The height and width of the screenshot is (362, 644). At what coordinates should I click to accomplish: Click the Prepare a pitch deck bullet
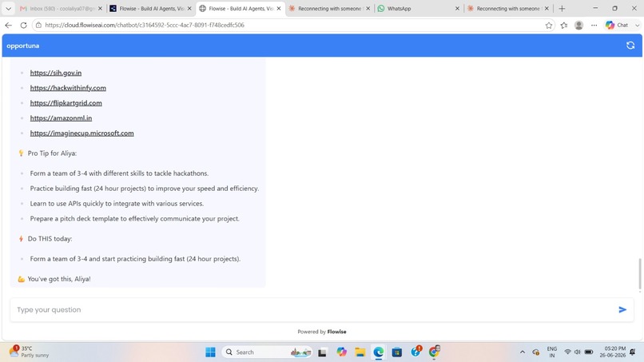tap(135, 219)
